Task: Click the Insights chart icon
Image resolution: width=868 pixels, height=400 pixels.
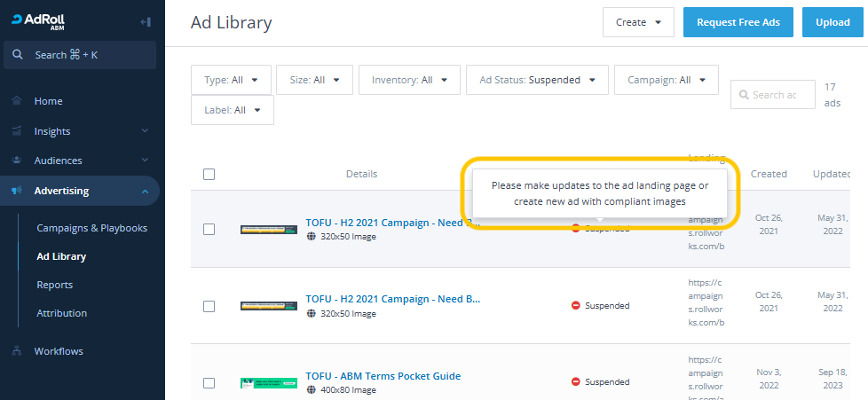Action: (17, 131)
